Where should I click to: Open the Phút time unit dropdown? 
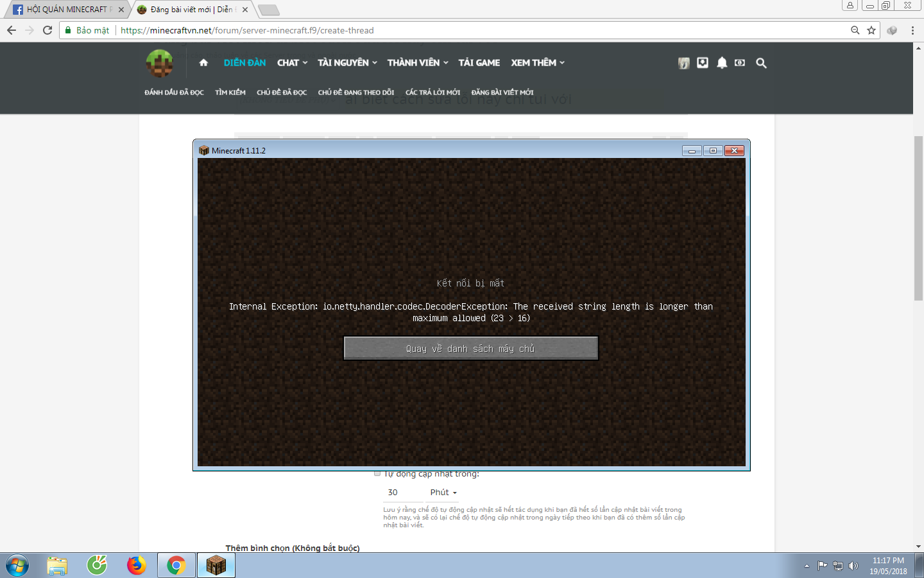click(x=443, y=493)
